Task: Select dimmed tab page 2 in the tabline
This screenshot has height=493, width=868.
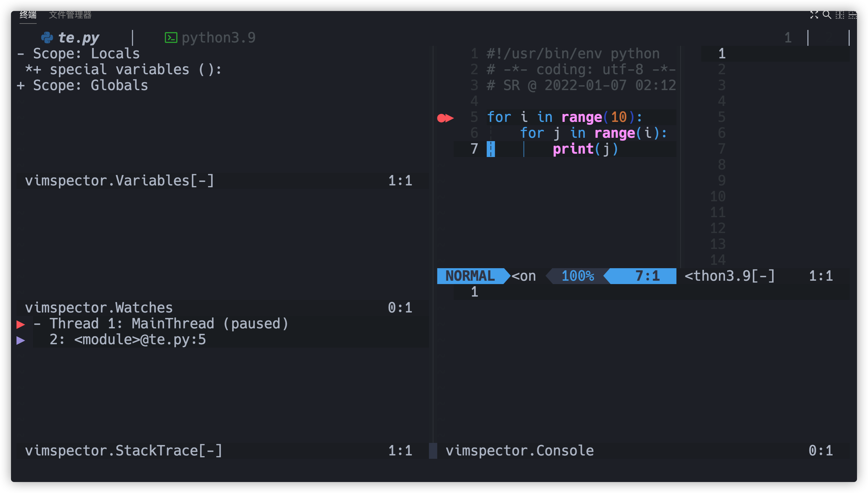Action: [829, 38]
